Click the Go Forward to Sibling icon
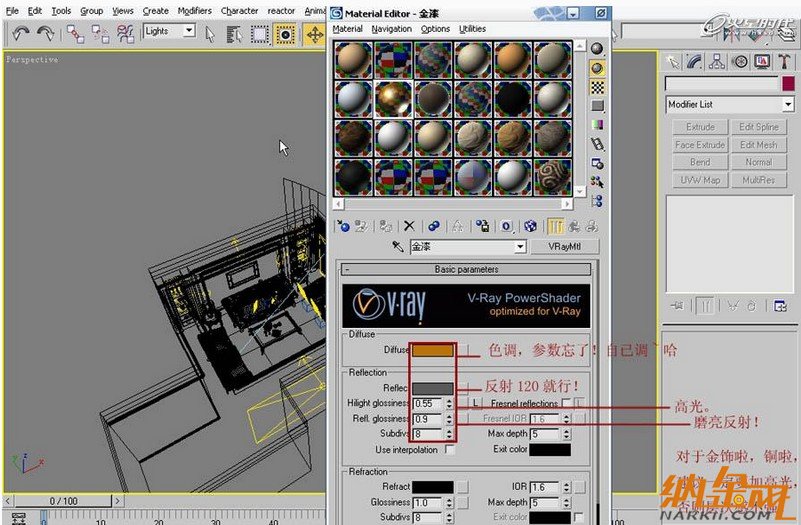 click(592, 226)
